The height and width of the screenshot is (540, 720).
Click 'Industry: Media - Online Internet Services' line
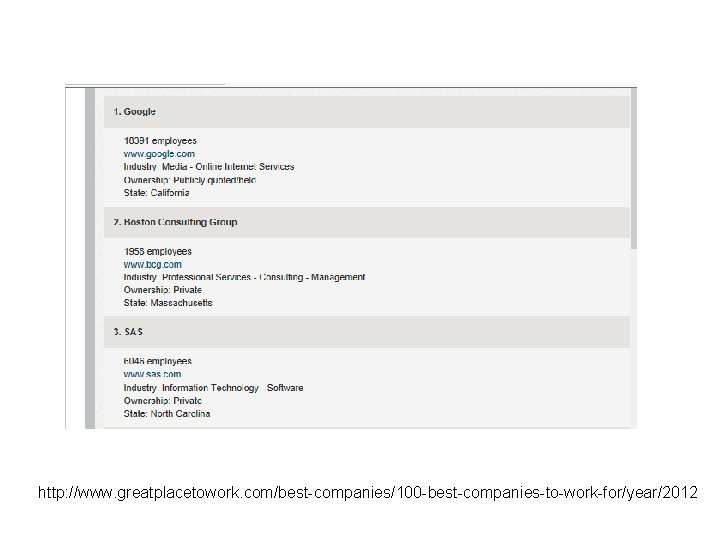[209, 167]
